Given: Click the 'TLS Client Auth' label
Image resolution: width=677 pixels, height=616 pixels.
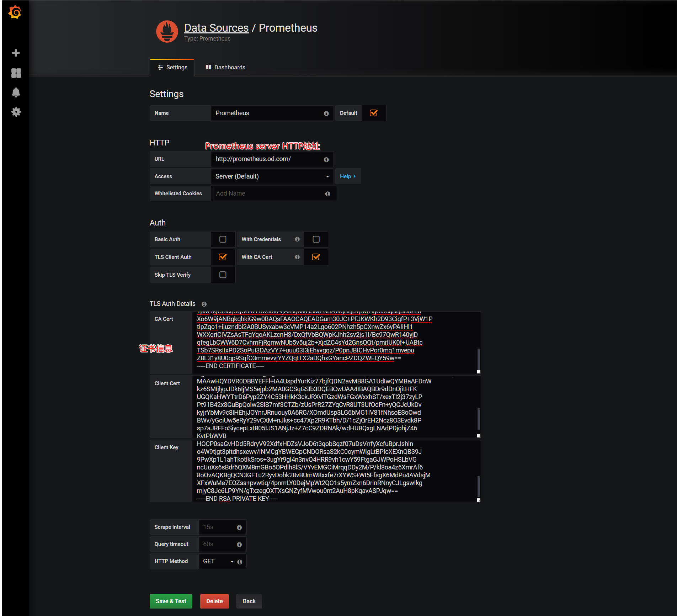Looking at the screenshot, I should (173, 257).
